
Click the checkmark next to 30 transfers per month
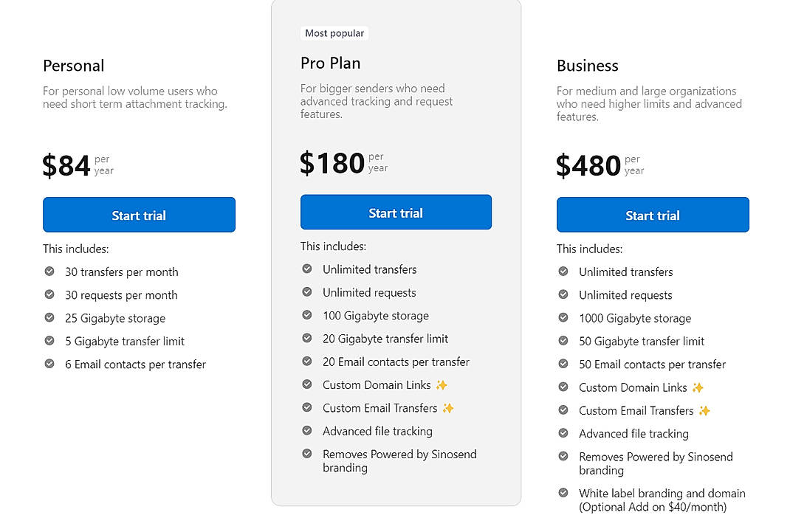(x=50, y=272)
